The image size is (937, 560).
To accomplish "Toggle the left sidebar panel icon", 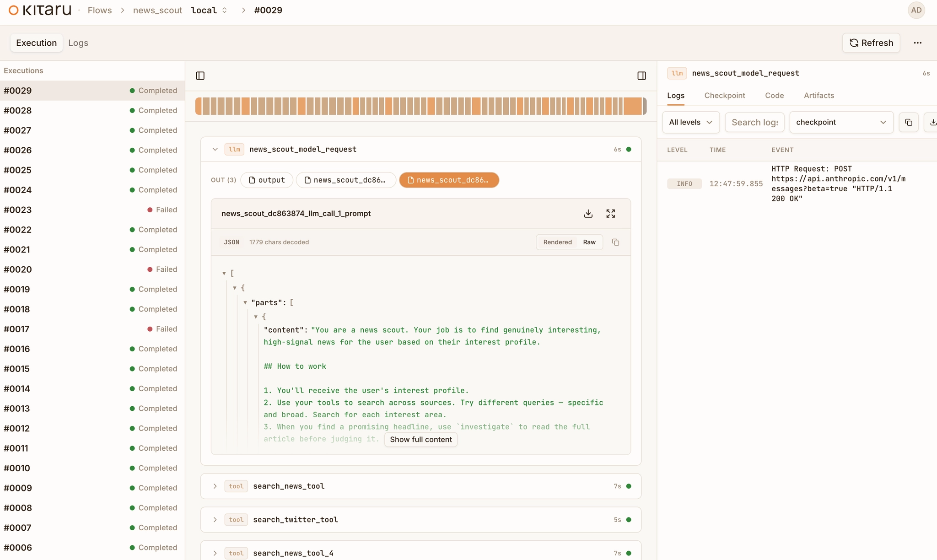I will (200, 75).
